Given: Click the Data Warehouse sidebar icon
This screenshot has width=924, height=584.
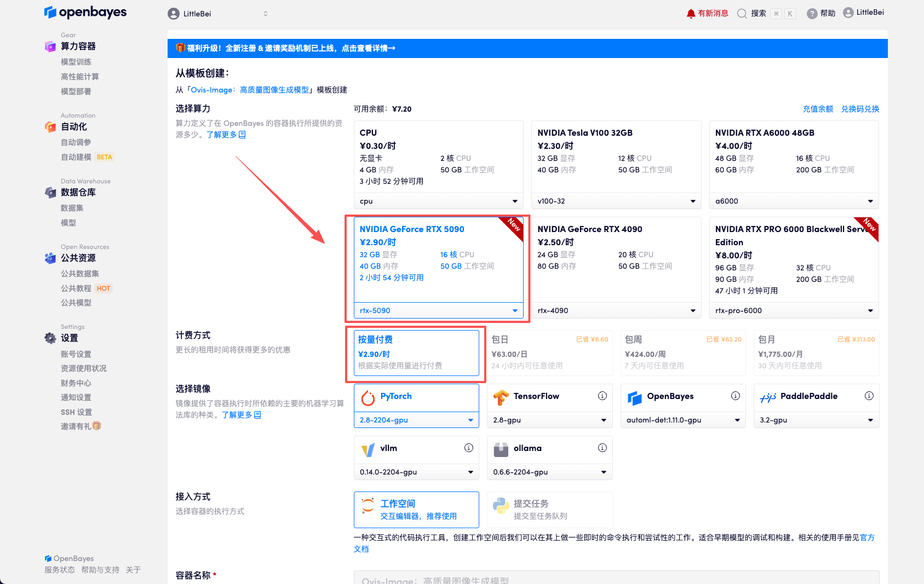Looking at the screenshot, I should point(50,193).
